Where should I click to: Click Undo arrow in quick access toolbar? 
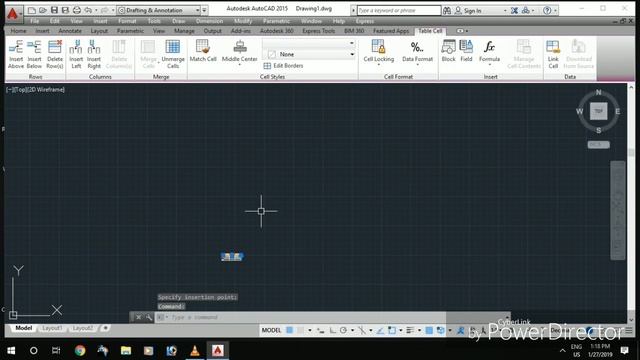(x=88, y=10)
